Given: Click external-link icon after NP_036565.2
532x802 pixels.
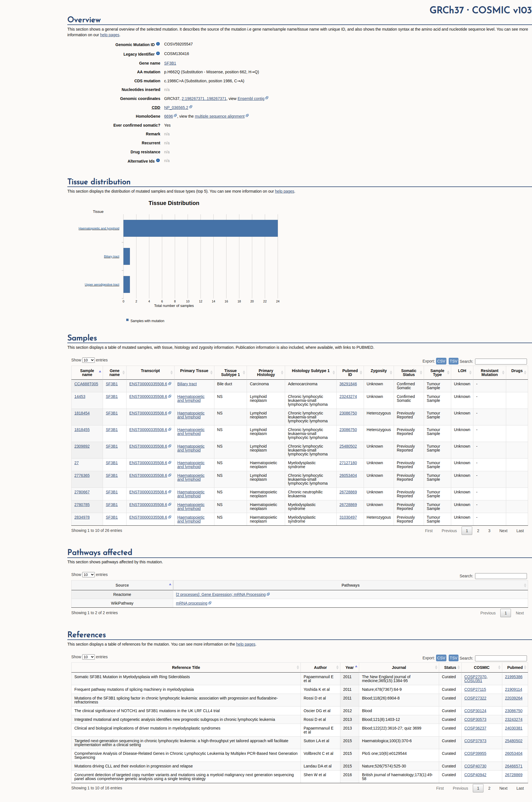Looking at the screenshot, I should pos(191,107).
